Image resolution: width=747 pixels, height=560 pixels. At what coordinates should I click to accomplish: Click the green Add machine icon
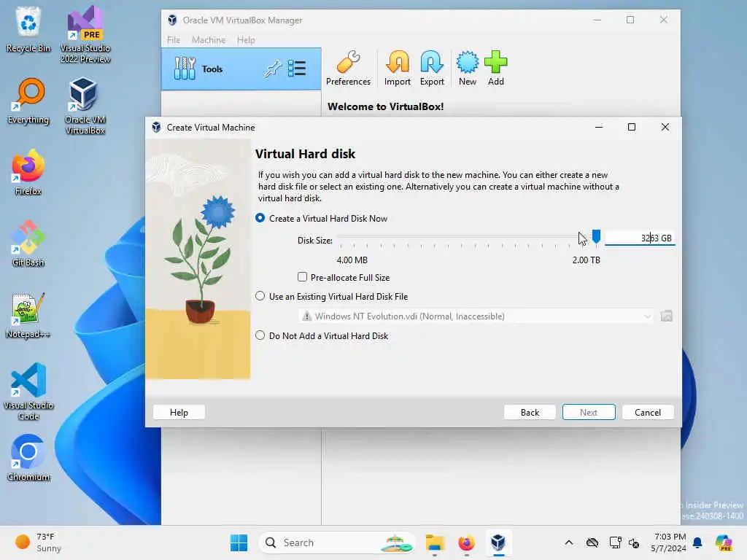(495, 69)
